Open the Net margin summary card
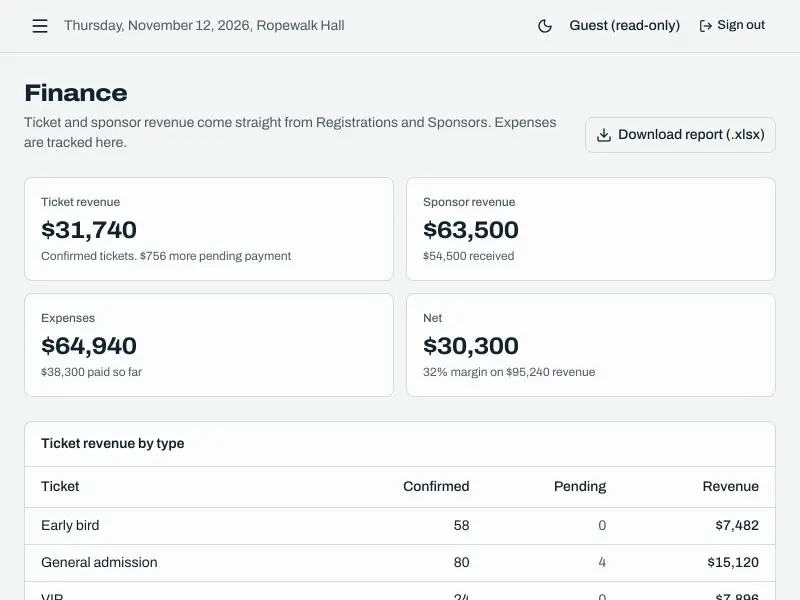800x600 pixels. 591,345
